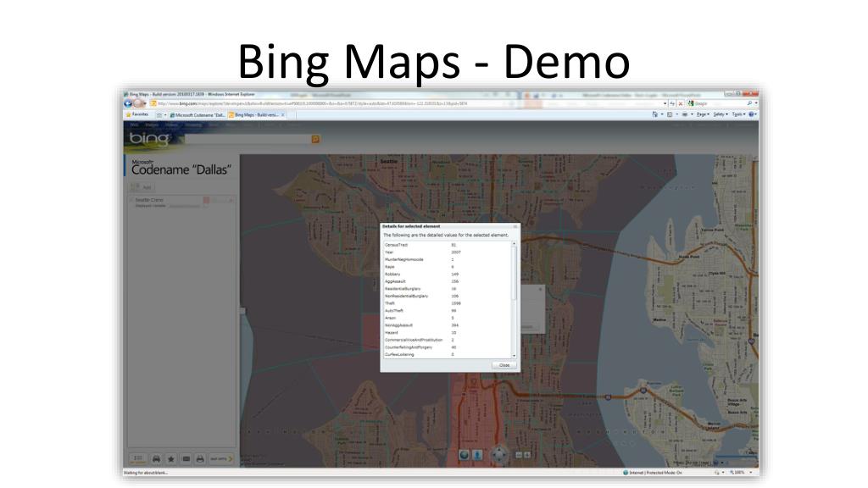Click the orange Bing search button

(315, 140)
